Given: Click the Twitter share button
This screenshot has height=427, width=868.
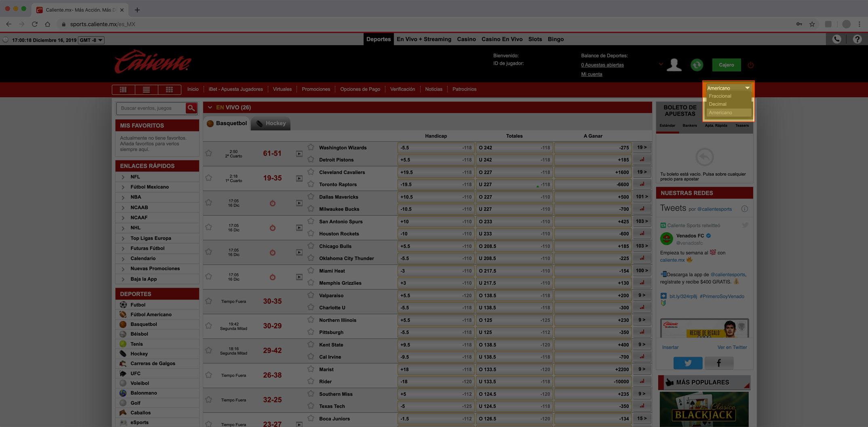Looking at the screenshot, I should [x=688, y=363].
